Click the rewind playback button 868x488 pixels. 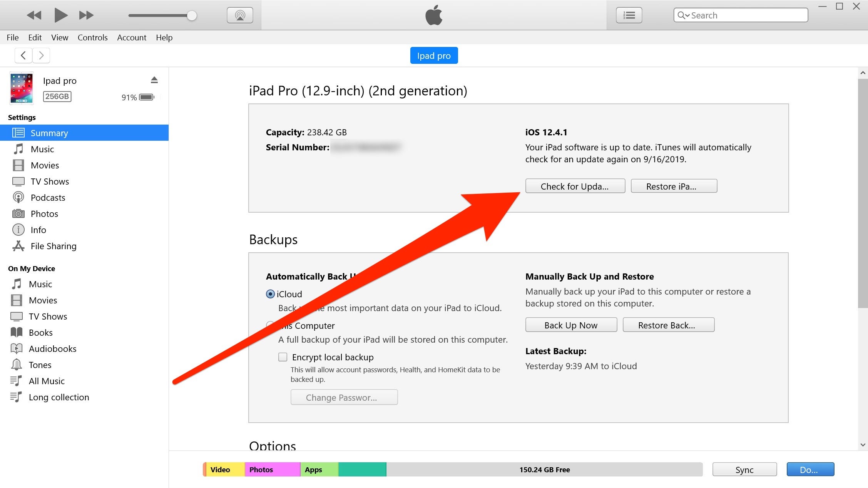coord(34,15)
